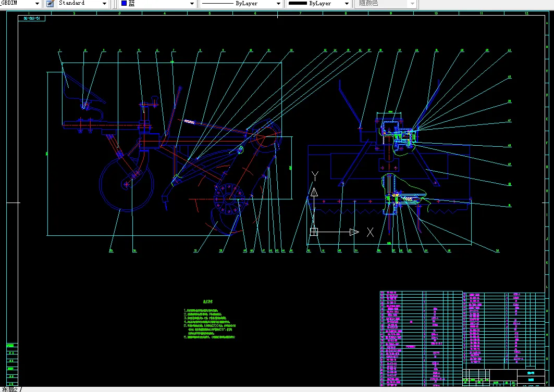Viewport: 554px width, 392px height.
Task: Open the 蓝 color control dropdown arrow
Action: 192,4
